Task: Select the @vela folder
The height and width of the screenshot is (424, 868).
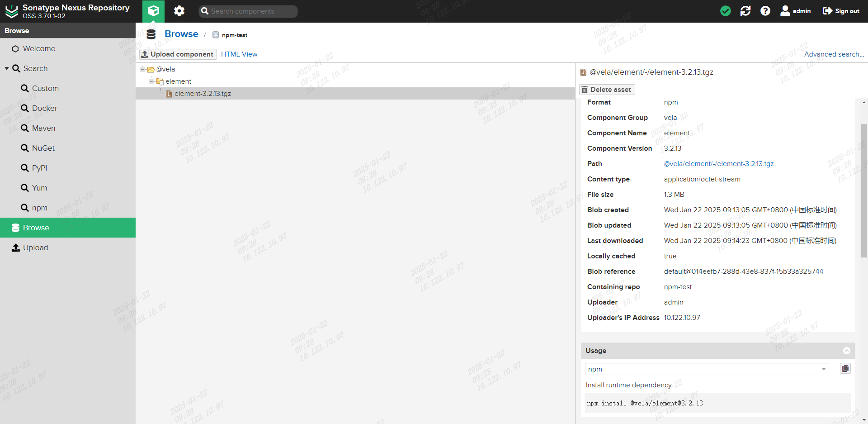Action: [x=165, y=69]
